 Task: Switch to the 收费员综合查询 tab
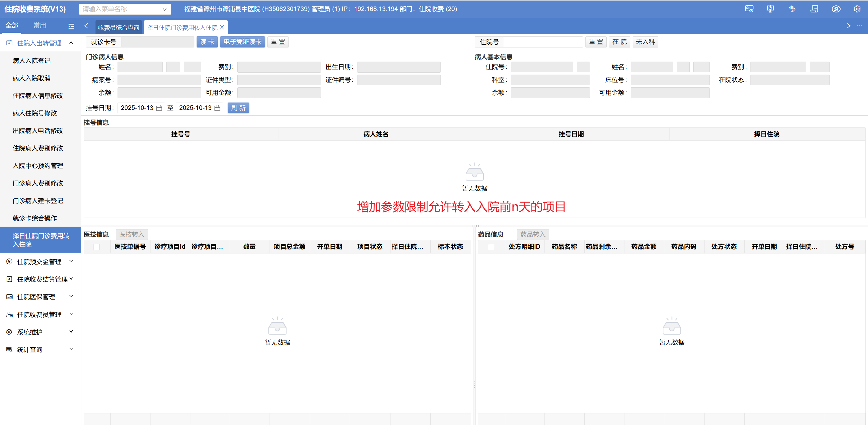coord(118,28)
